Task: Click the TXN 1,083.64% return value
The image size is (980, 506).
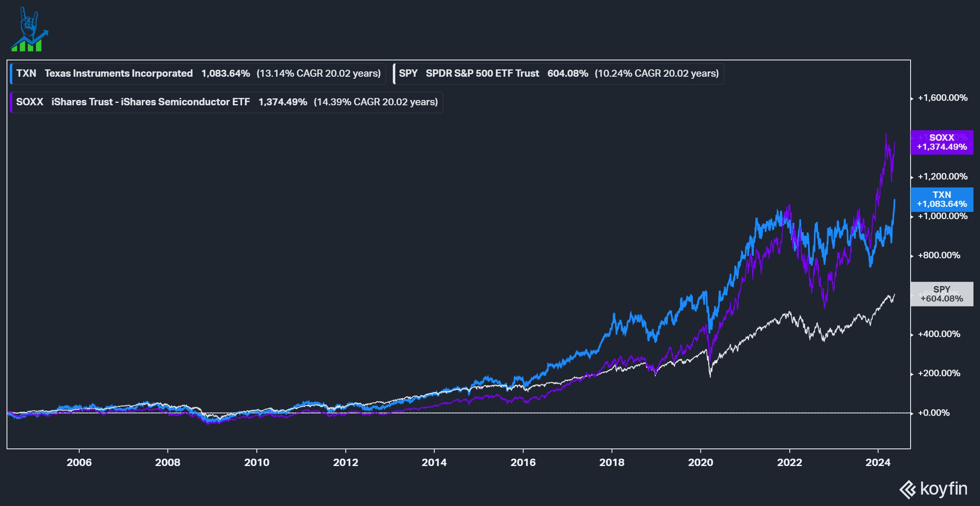Action: (x=225, y=73)
